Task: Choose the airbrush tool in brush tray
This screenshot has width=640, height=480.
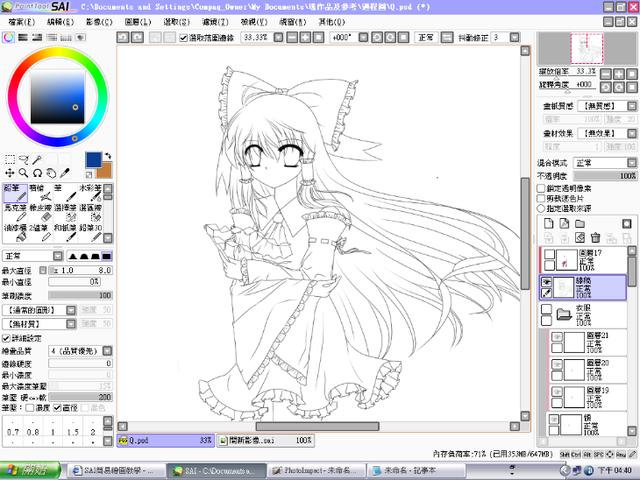Action: click(x=40, y=193)
